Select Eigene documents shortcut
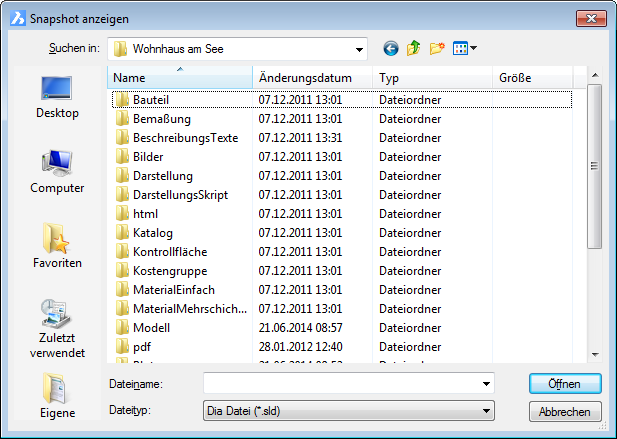 tap(57, 396)
